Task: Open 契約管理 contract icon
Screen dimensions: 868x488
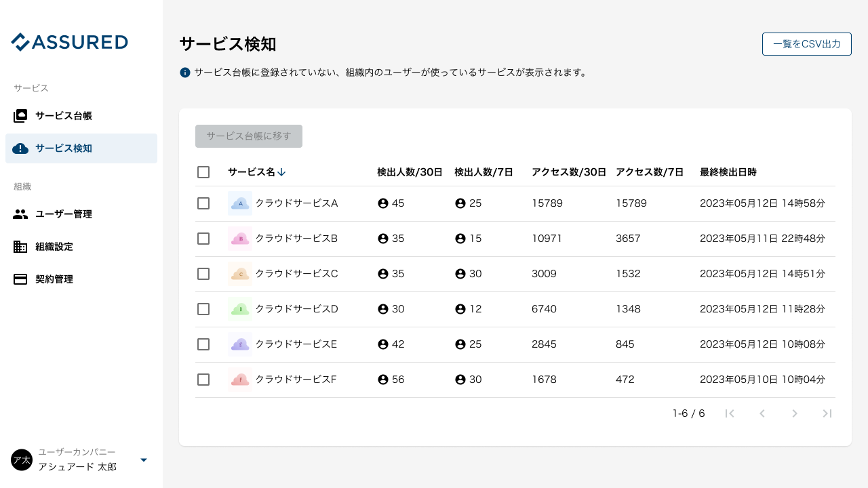Action: pos(20,279)
